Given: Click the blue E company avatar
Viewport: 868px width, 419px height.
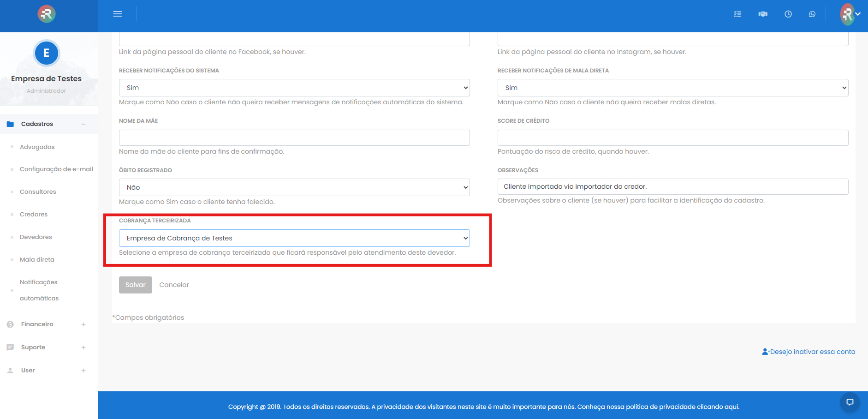Looking at the screenshot, I should click(46, 53).
